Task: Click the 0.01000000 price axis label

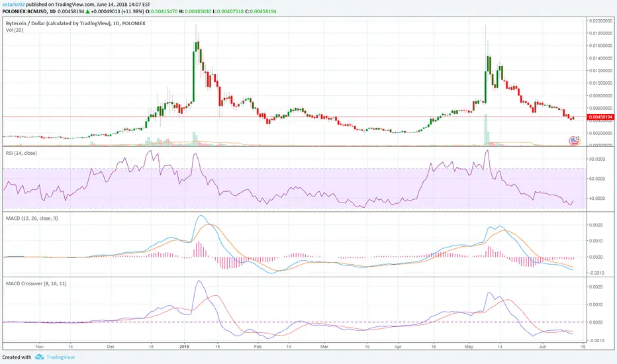Action: coord(600,83)
